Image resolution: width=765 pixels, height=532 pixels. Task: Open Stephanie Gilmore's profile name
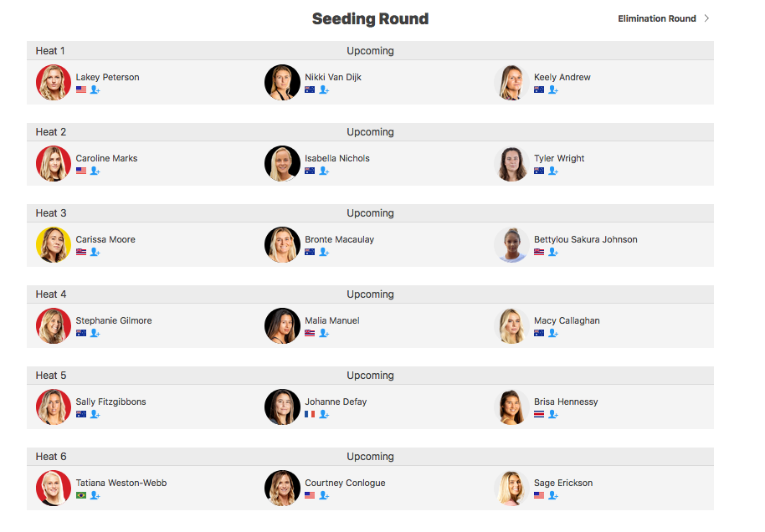[x=114, y=320]
